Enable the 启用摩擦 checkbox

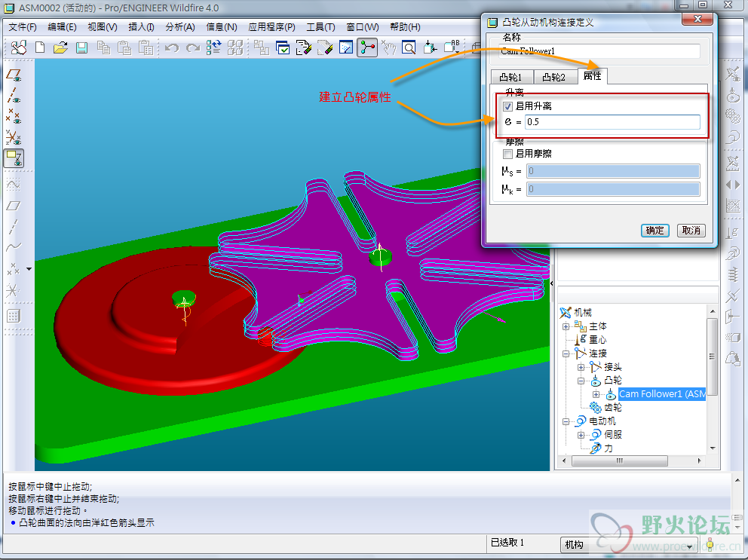[508, 154]
